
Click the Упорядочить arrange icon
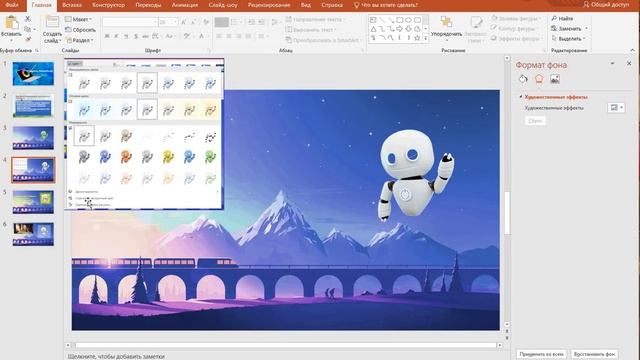pos(446,22)
